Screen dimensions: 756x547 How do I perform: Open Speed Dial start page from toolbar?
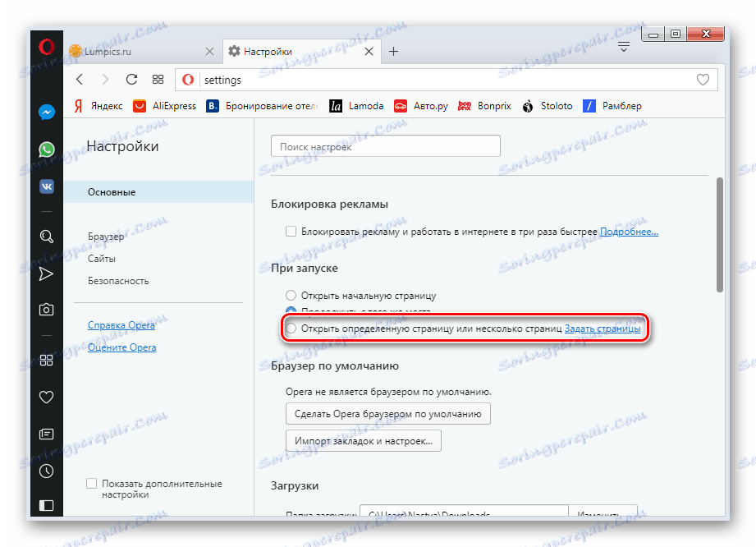click(158, 80)
